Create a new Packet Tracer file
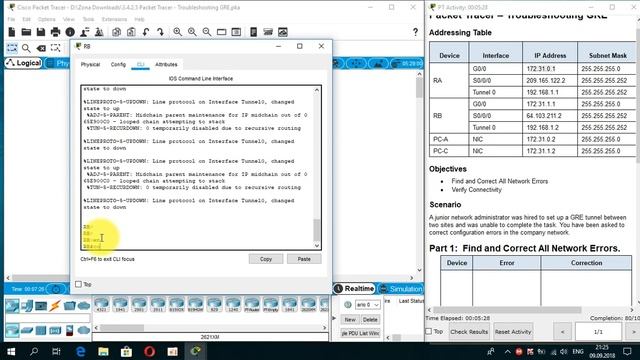Viewport: 640px width, 360px height. 12,32
